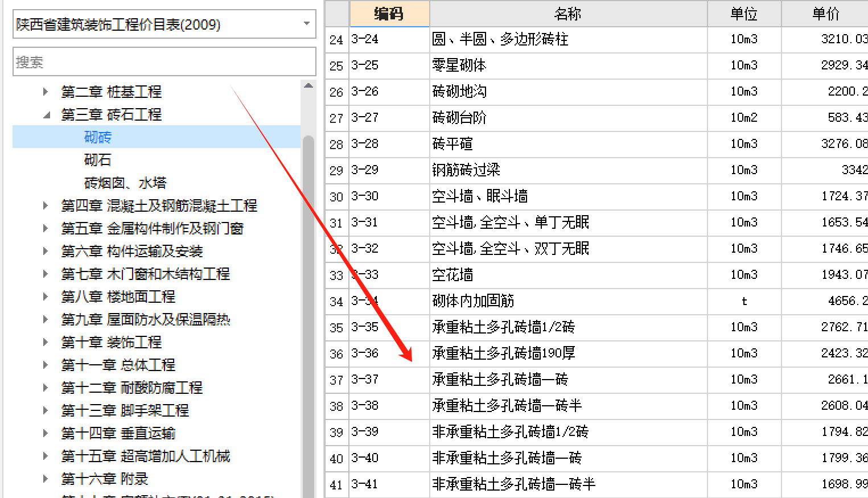Select row number 24 header
The height and width of the screenshot is (498, 868).
pyautogui.click(x=336, y=40)
